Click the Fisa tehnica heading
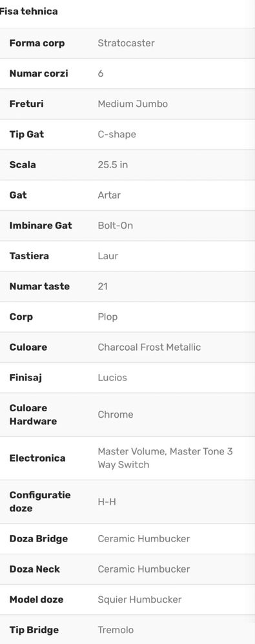Image resolution: width=255 pixels, height=644 pixels. tap(28, 11)
